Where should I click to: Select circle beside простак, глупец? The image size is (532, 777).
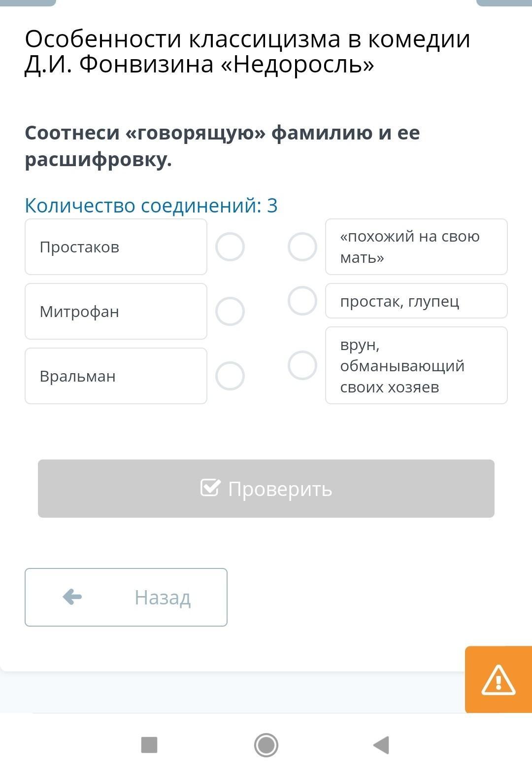(302, 301)
